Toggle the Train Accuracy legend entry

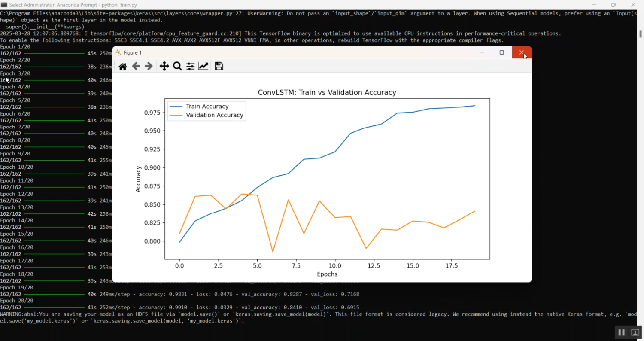pos(207,106)
